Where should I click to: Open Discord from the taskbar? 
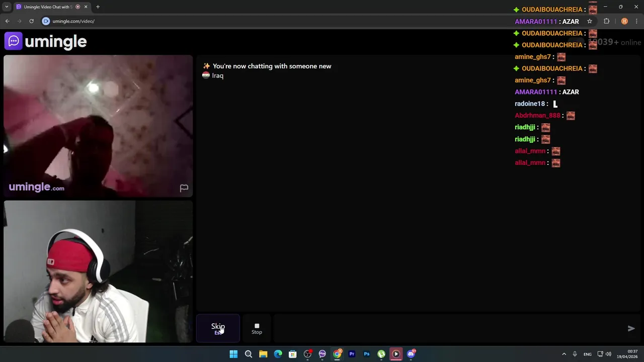point(411,354)
